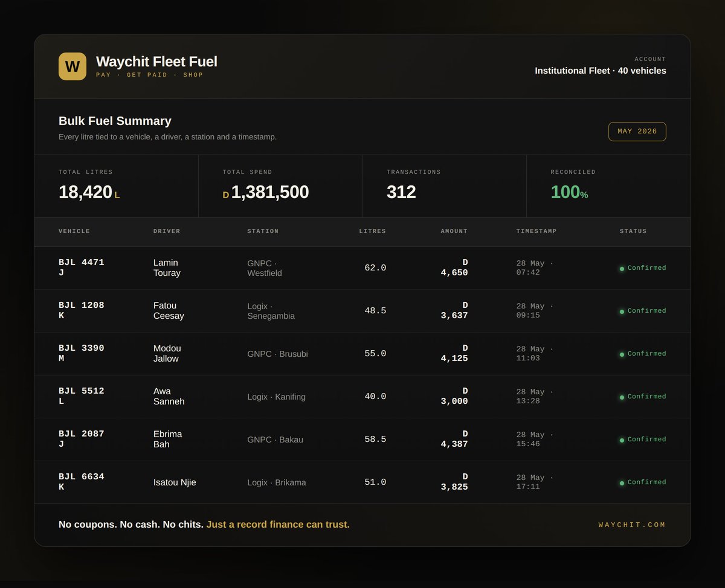Click driver Awa Sanneh
The height and width of the screenshot is (588, 725).
click(x=169, y=396)
